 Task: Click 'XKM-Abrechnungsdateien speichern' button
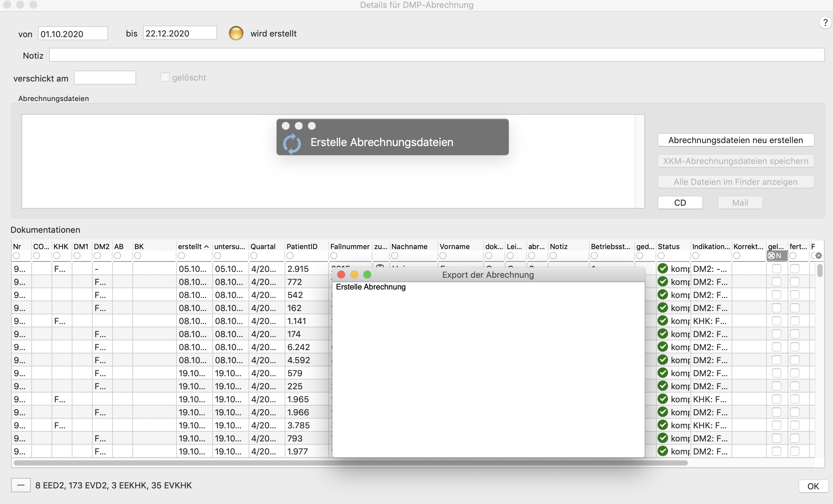[735, 161]
